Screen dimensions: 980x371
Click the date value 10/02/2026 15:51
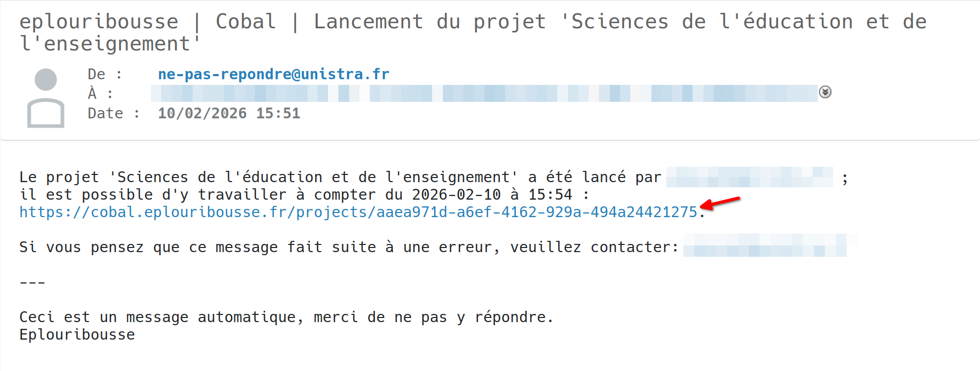click(229, 113)
